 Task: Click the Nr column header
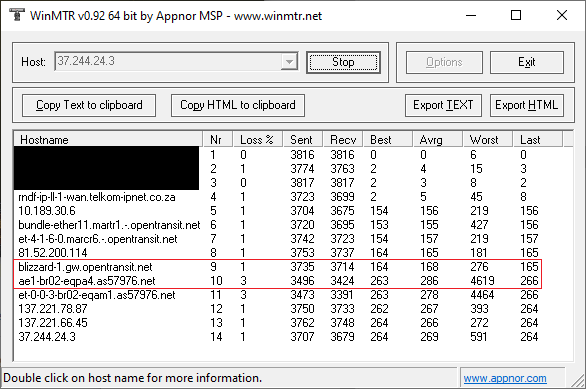coord(218,140)
